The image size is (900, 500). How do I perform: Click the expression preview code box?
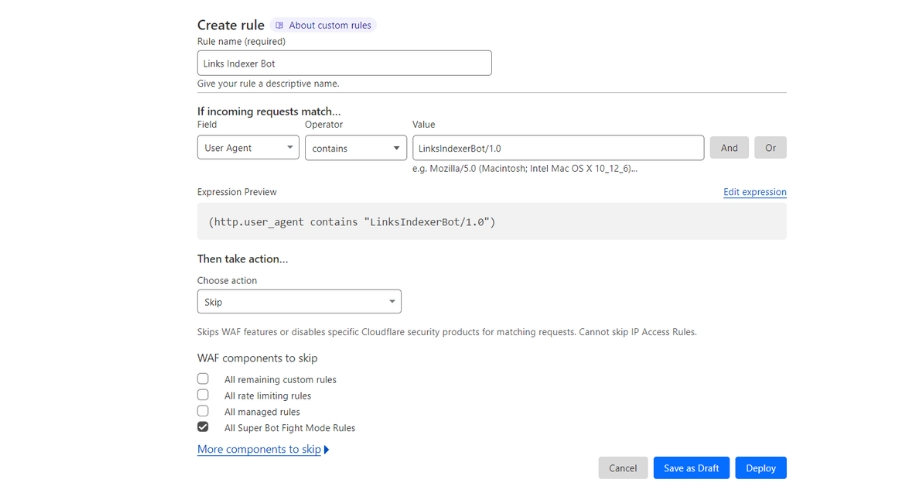click(x=491, y=221)
